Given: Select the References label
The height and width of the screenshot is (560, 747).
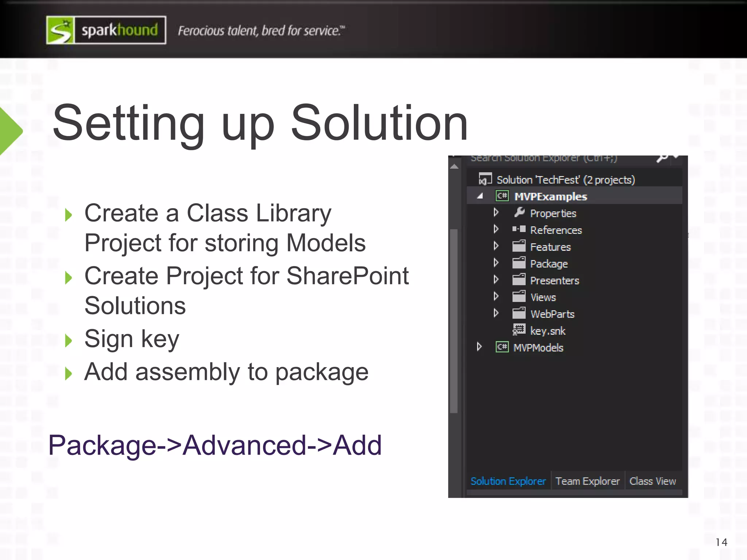Looking at the screenshot, I should pos(556,230).
